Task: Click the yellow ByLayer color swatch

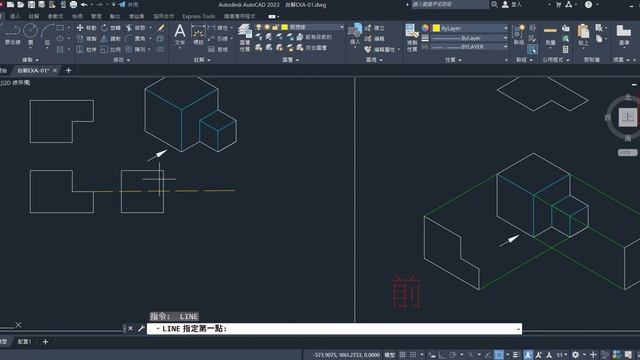Action: (x=436, y=28)
